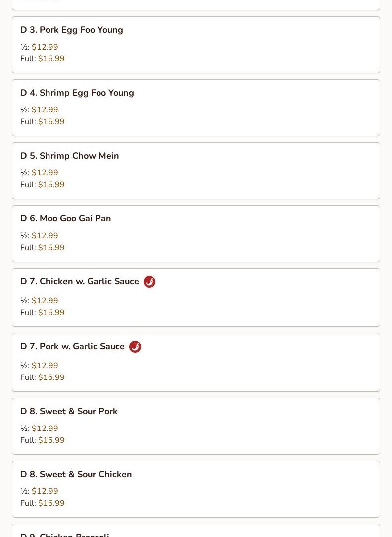Viewport: 392px width, 537px height.
Task: Pick half portion price of Shrimp Egg Foo Young
Action: point(45,109)
